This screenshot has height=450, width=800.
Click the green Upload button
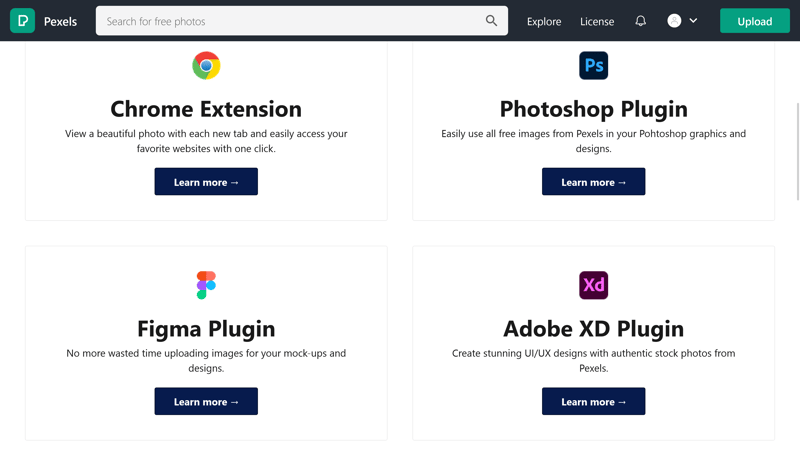pos(754,21)
